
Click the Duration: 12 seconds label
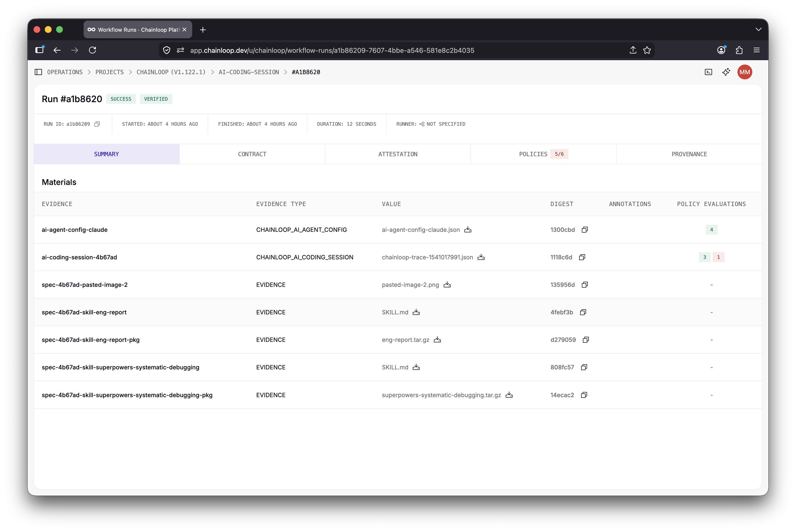346,124
